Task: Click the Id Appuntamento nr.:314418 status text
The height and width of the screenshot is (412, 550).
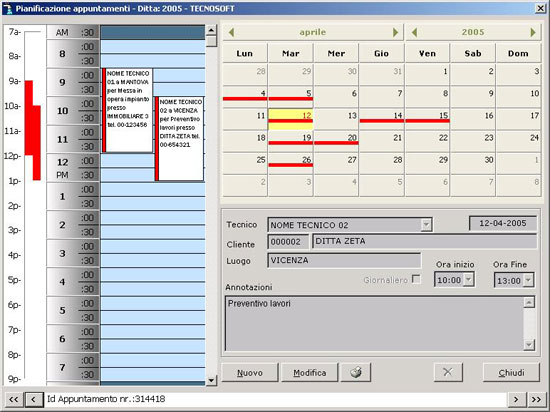Action: 106,399
